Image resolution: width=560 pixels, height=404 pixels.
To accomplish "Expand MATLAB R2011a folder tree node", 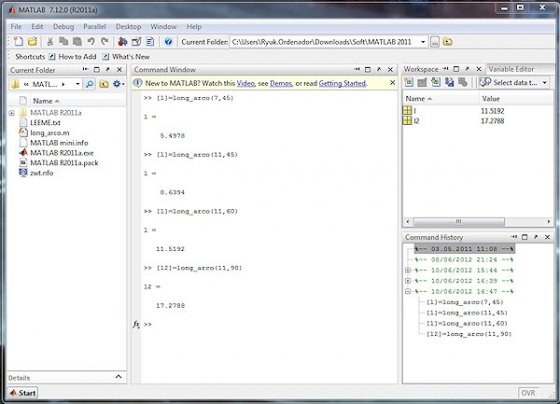I will [12, 113].
